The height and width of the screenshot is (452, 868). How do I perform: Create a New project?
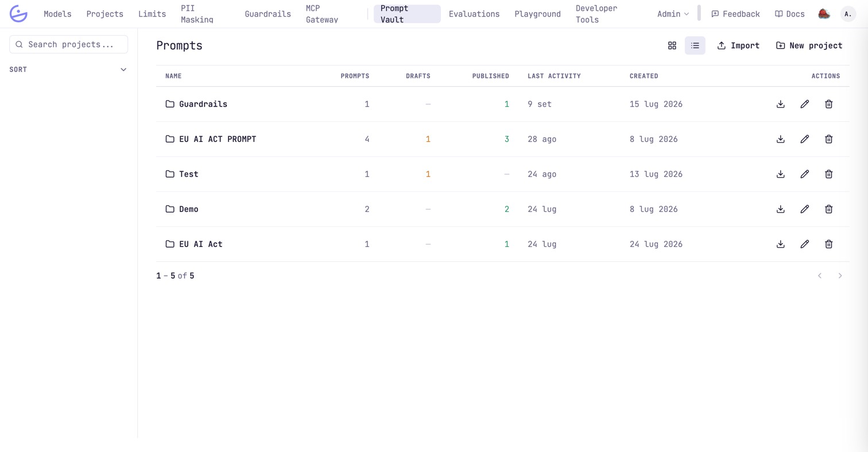click(x=809, y=45)
